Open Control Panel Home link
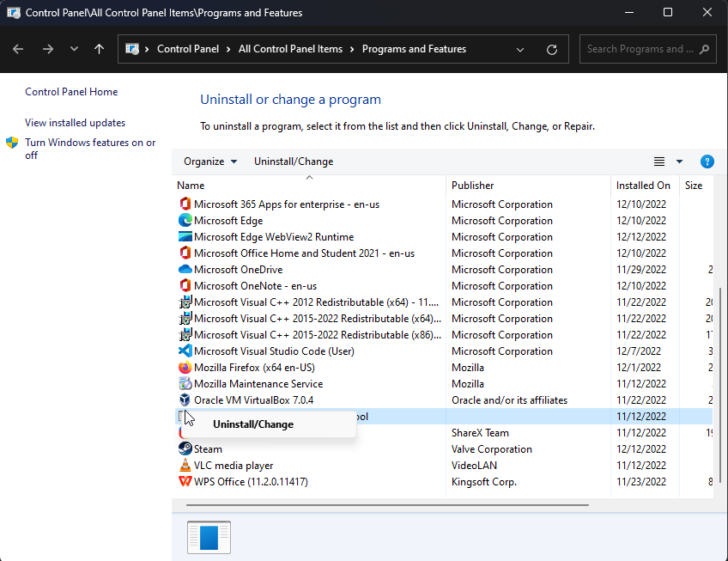The image size is (728, 561). (71, 92)
